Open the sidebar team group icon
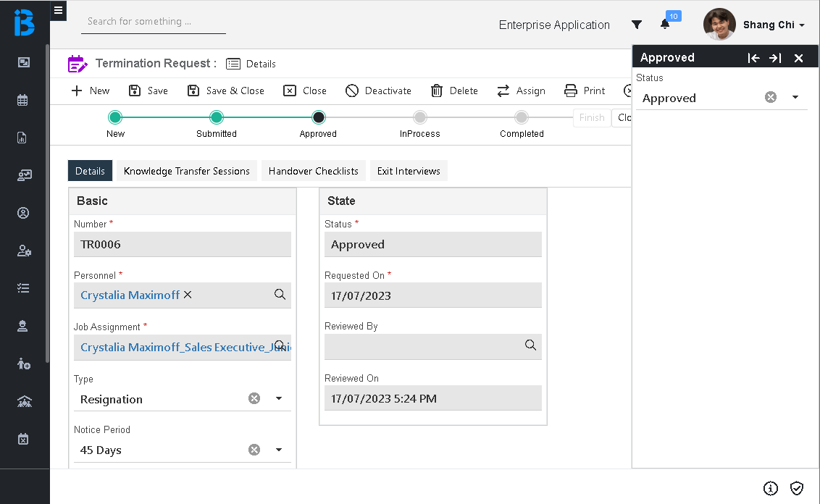Image resolution: width=820 pixels, height=504 pixels. 24,401
